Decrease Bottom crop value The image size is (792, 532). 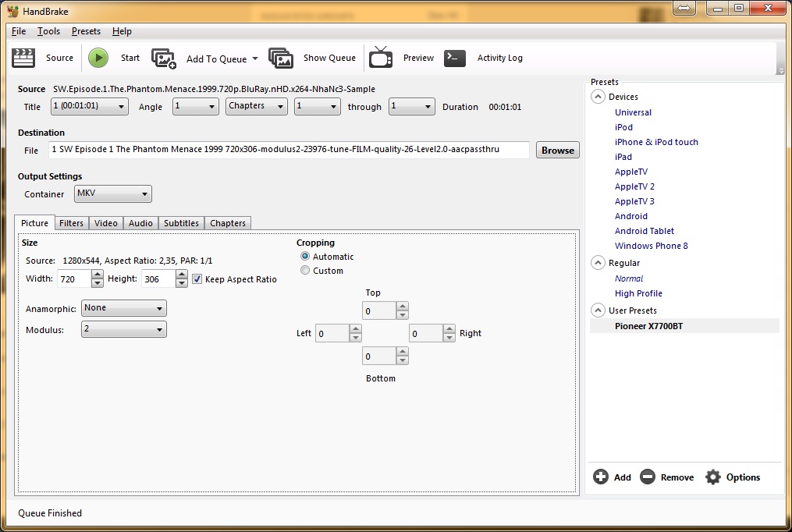[402, 360]
